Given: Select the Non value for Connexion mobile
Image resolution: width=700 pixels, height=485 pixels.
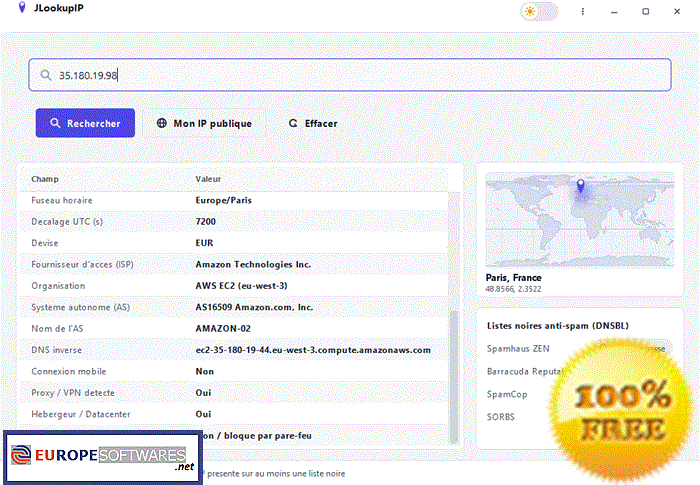Looking at the screenshot, I should (204, 372).
